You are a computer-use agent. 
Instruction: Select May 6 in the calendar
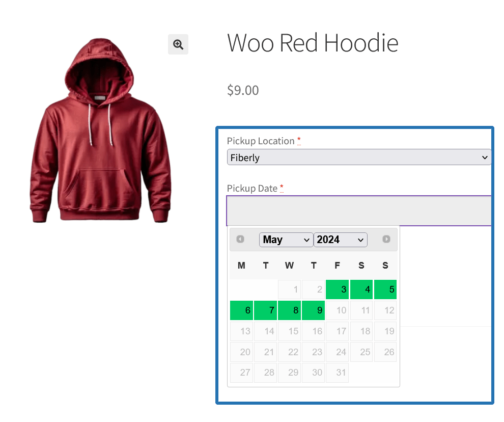[x=241, y=310]
